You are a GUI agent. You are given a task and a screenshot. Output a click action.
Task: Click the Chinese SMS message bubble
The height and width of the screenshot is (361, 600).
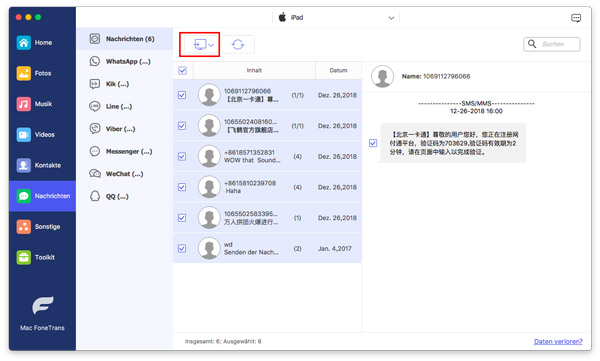pyautogui.click(x=453, y=143)
